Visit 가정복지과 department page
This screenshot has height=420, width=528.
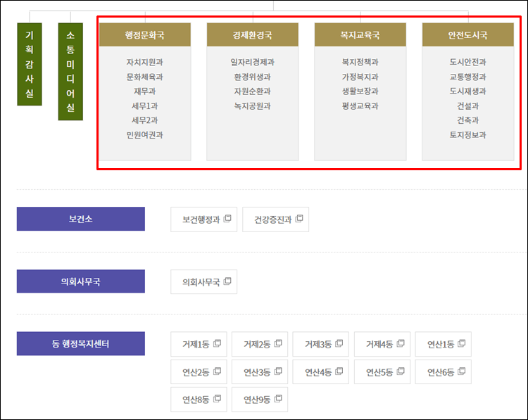360,77
